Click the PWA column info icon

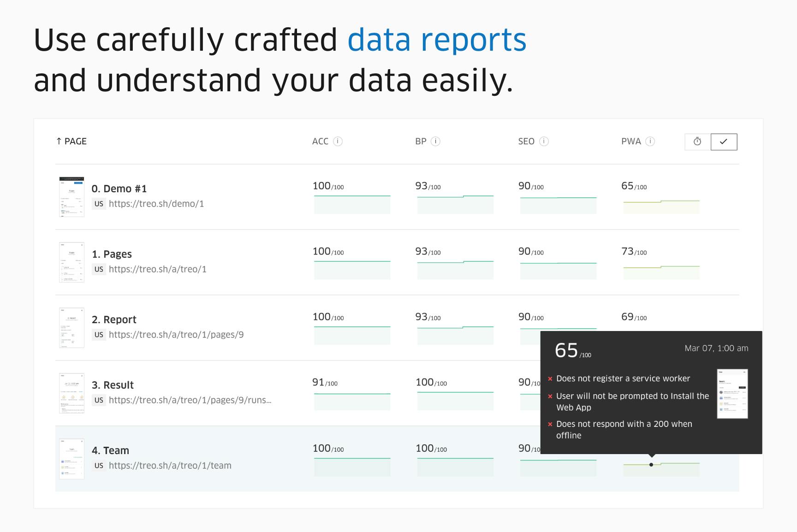coord(650,142)
